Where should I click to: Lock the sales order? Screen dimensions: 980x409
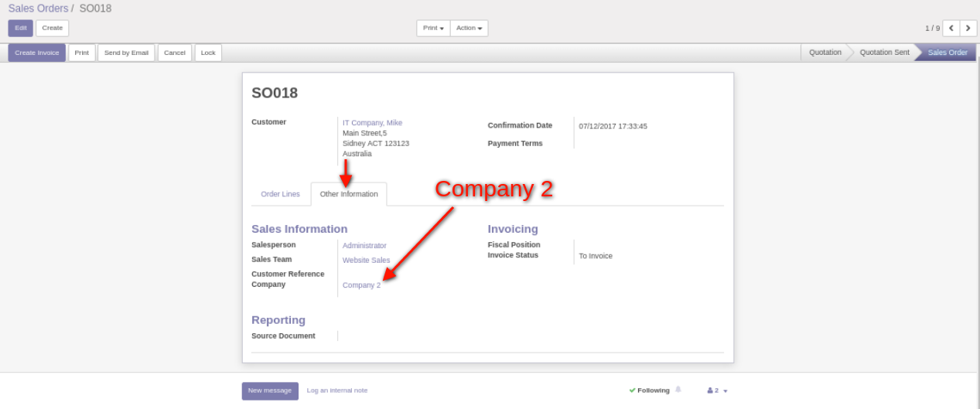click(x=209, y=53)
